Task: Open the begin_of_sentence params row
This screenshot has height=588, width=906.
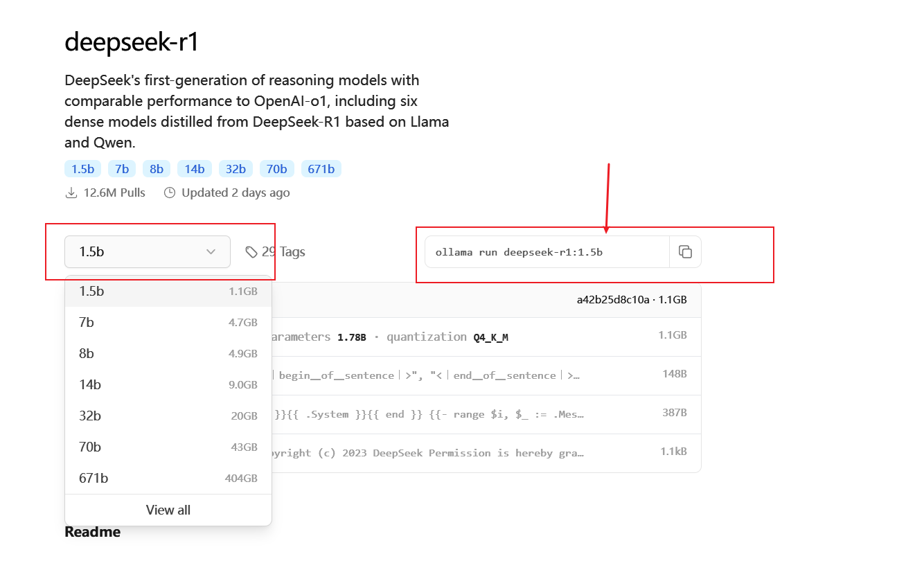Action: 486,375
